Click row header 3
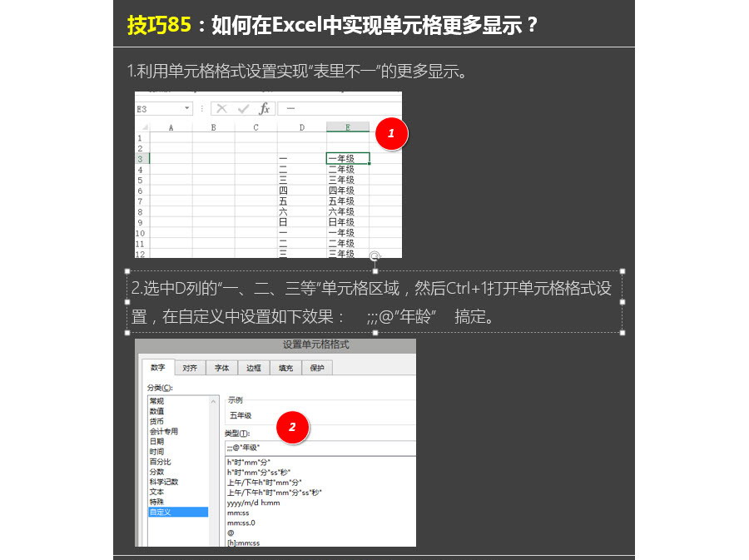749x560 pixels. click(x=141, y=159)
